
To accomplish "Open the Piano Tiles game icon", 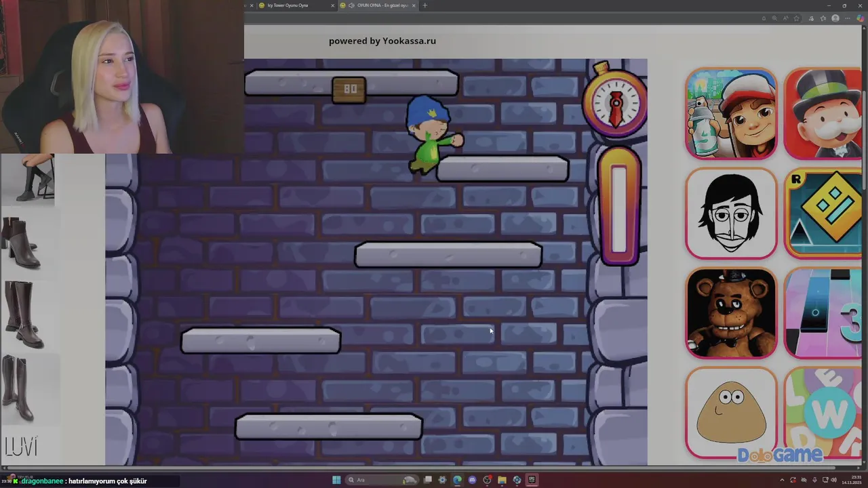I will coord(823,313).
